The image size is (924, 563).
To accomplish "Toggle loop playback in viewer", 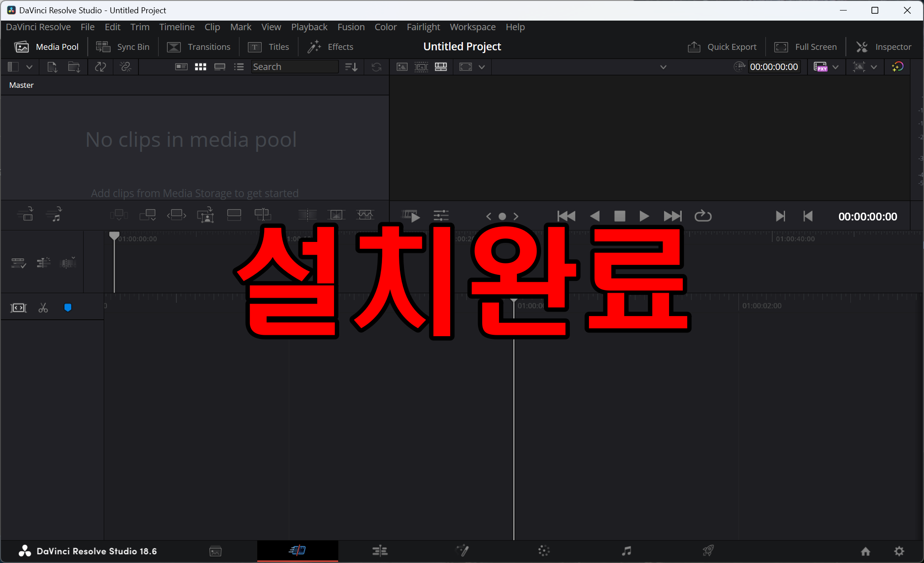I will coord(703,216).
